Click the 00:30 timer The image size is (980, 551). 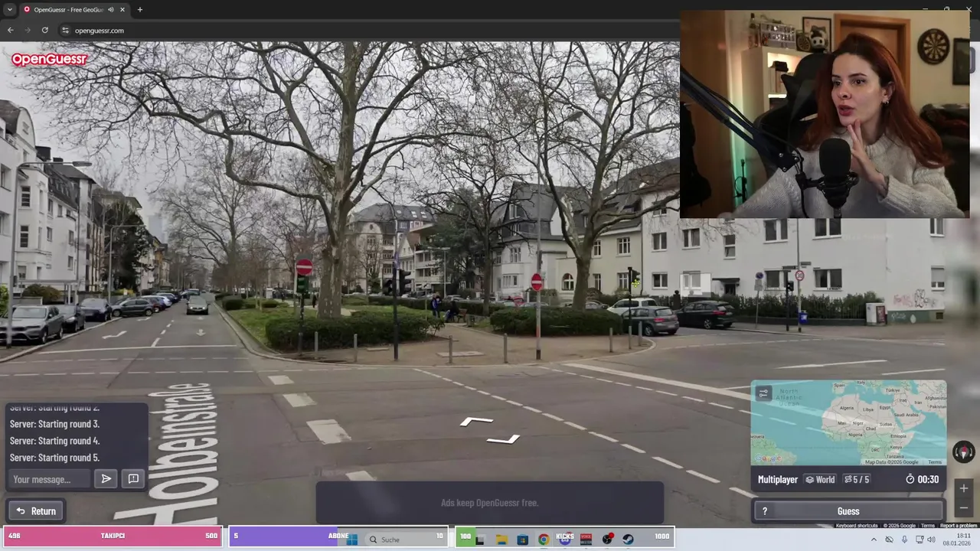(922, 480)
